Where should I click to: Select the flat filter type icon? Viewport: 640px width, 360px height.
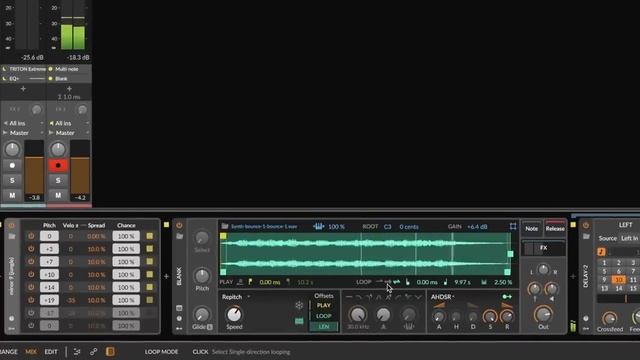coord(349,297)
